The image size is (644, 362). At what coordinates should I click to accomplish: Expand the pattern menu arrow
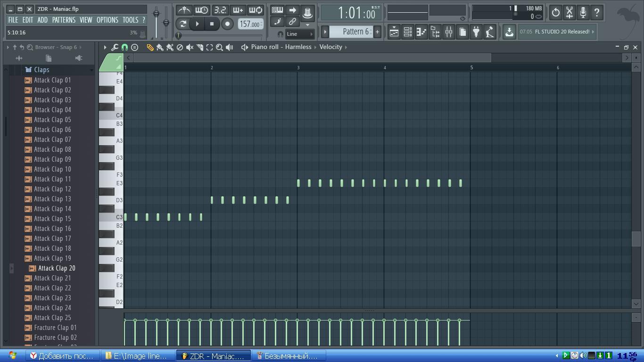click(325, 32)
